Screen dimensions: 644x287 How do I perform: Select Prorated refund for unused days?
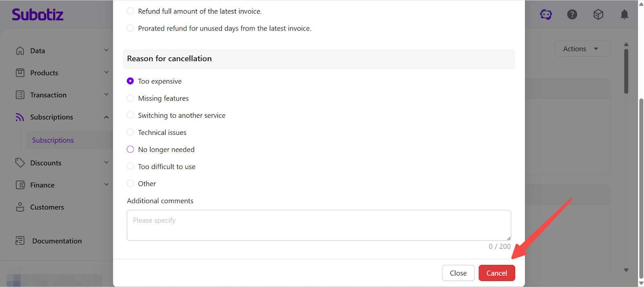[130, 28]
